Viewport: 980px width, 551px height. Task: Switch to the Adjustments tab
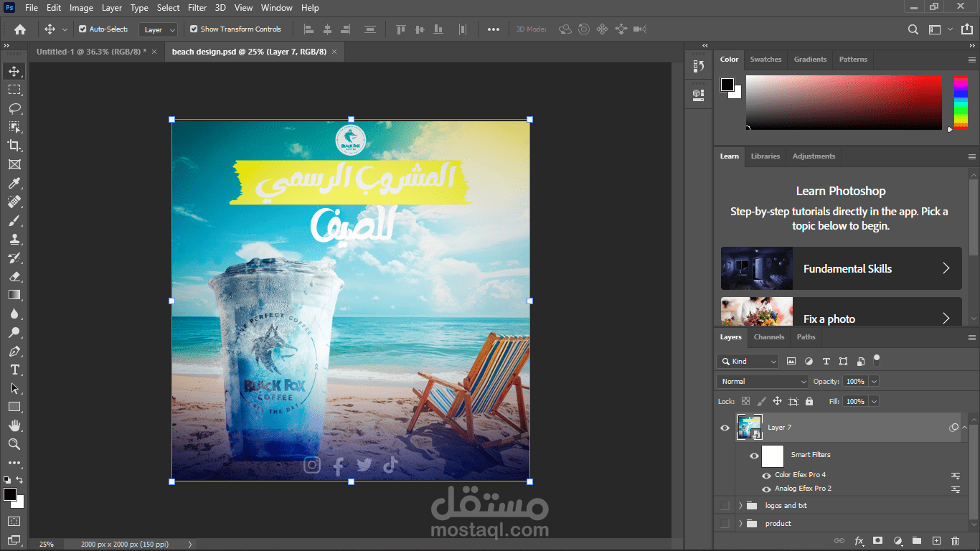[814, 156]
